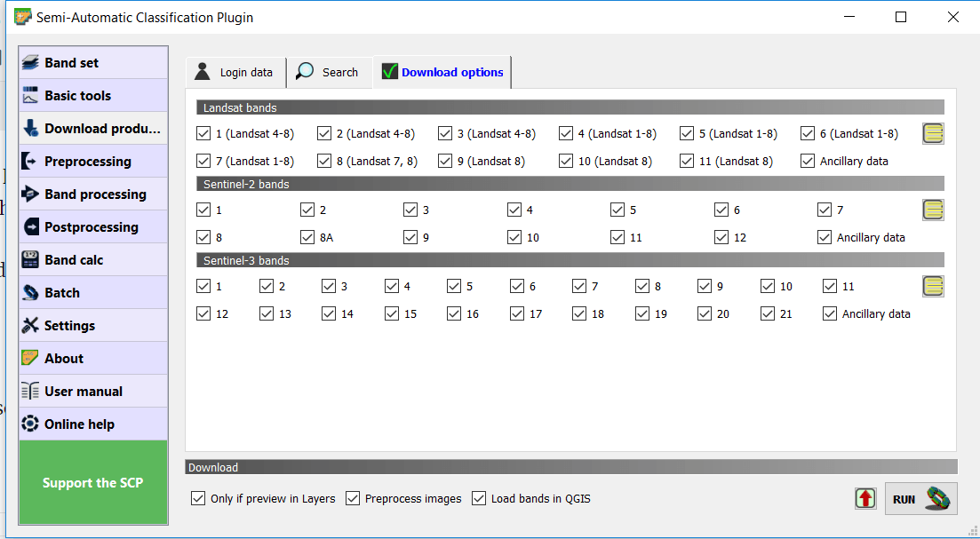This screenshot has height=539, width=980.
Task: Click the Postprocessing icon
Action: tap(30, 226)
